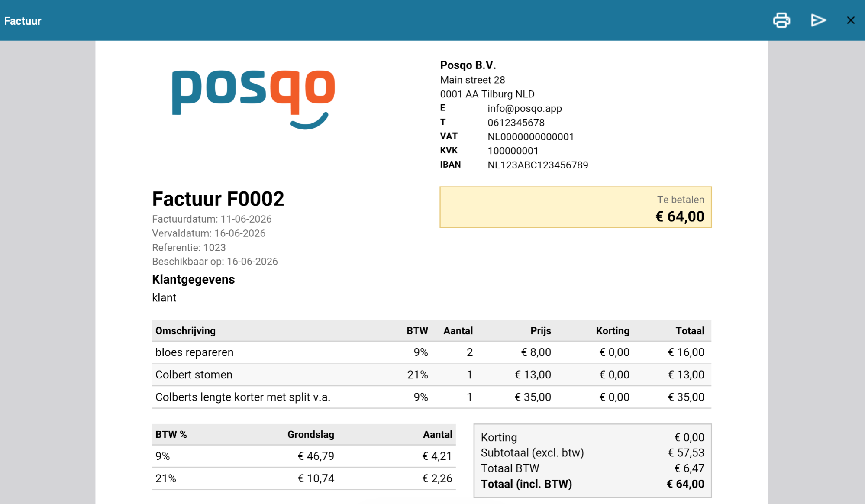Click the Factuur title in header bar
This screenshot has width=865, height=504.
pyautogui.click(x=23, y=21)
